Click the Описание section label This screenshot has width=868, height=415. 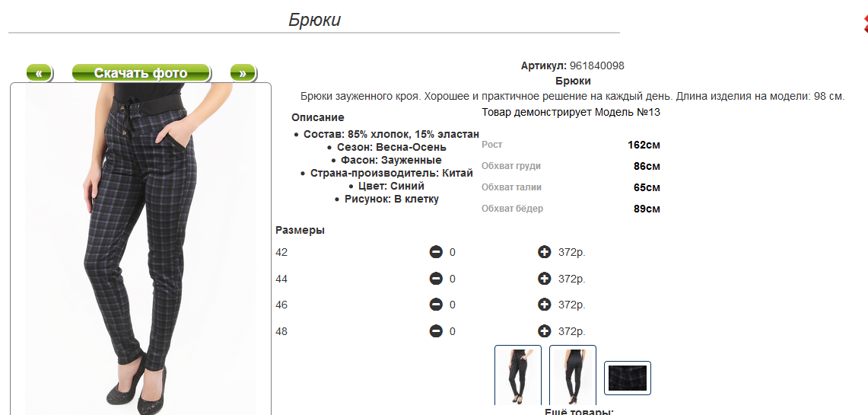click(318, 117)
